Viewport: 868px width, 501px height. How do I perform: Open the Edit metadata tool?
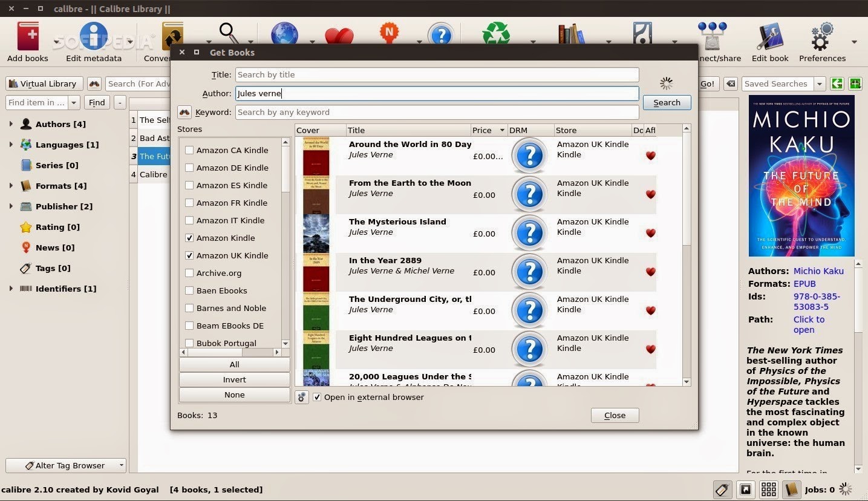tap(94, 38)
